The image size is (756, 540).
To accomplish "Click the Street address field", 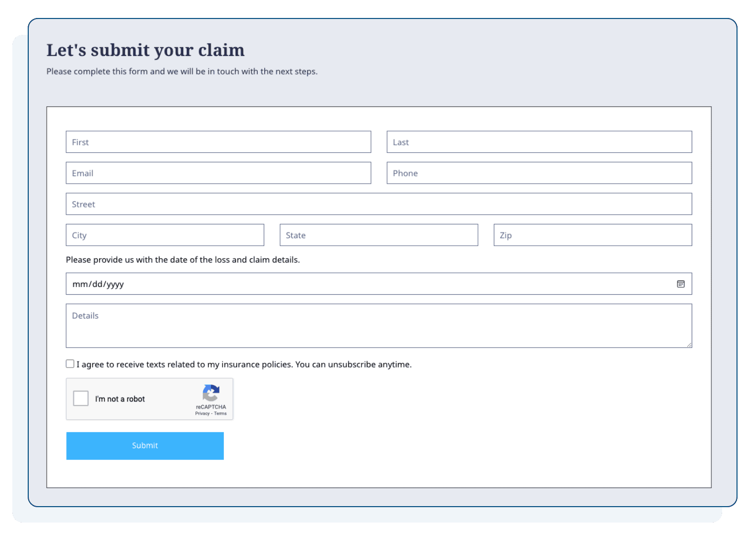I will [379, 204].
